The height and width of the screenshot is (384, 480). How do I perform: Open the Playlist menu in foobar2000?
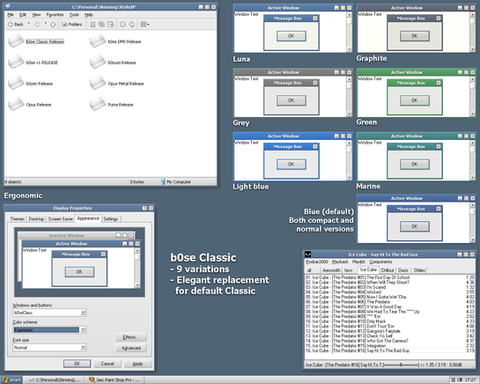click(359, 262)
